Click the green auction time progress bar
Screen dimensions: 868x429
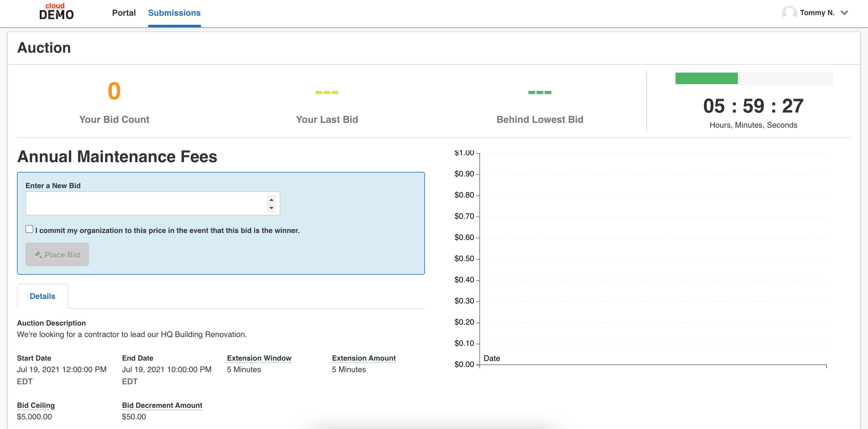[x=707, y=78]
